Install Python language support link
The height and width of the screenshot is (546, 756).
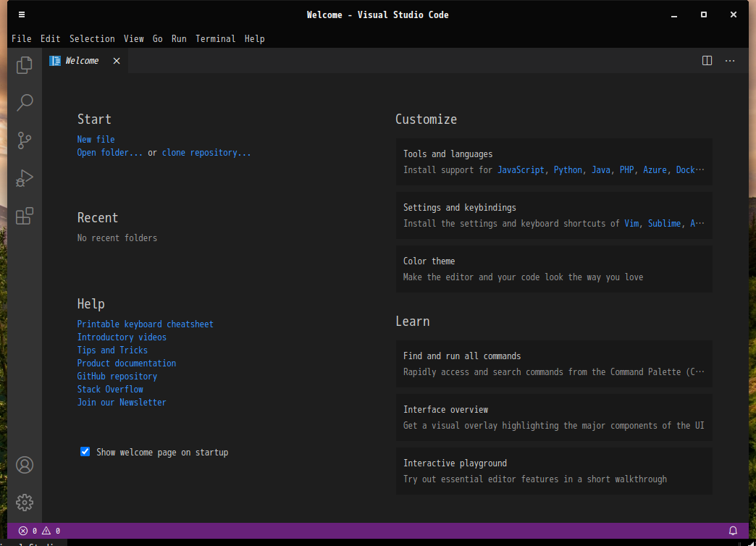[568, 169]
